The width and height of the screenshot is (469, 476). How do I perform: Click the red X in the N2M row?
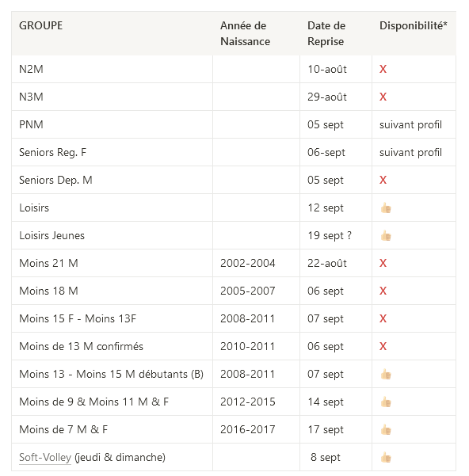click(x=383, y=69)
